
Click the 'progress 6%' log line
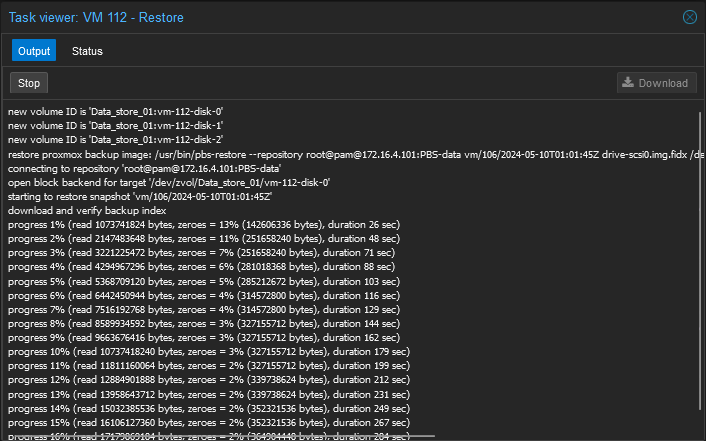[204, 296]
